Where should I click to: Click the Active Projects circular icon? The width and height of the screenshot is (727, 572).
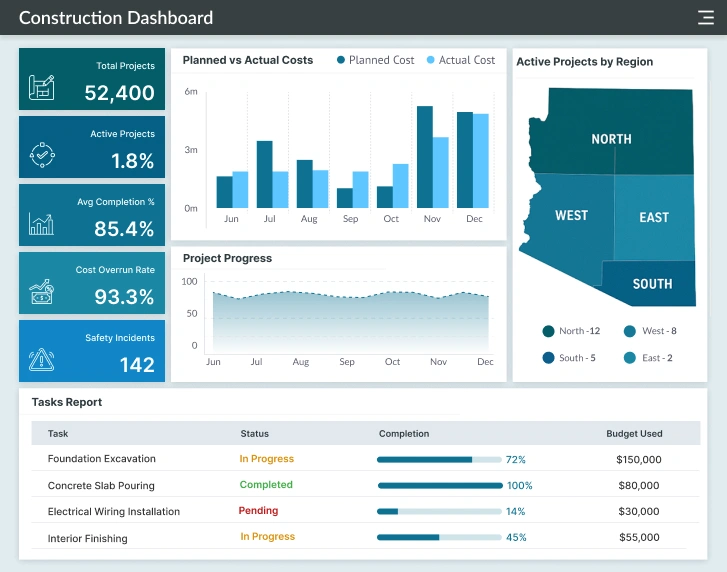click(42, 155)
